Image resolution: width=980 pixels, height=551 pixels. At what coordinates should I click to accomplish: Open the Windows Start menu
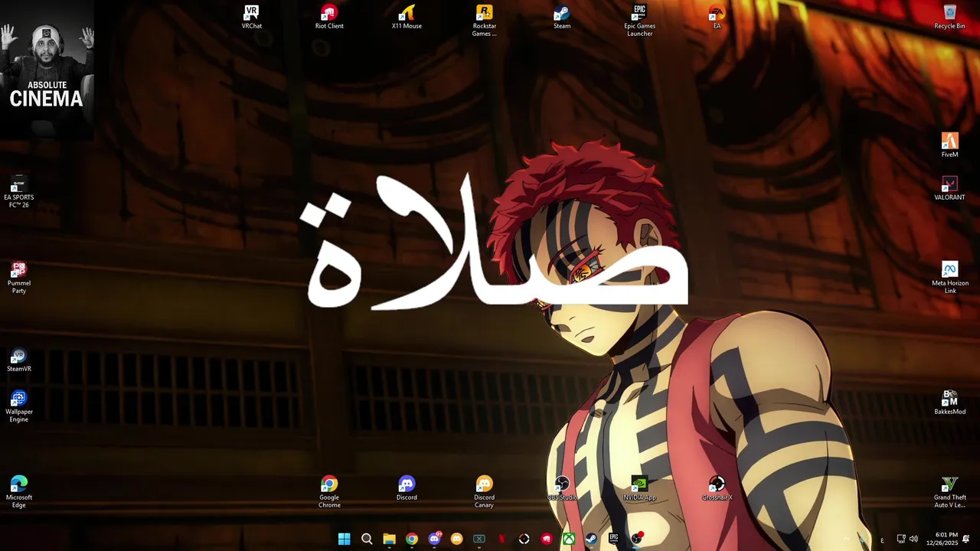pyautogui.click(x=345, y=539)
